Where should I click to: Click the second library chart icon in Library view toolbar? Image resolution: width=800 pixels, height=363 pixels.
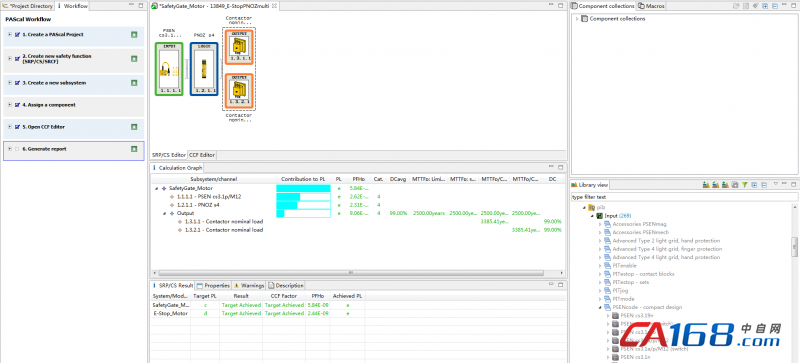[716, 185]
